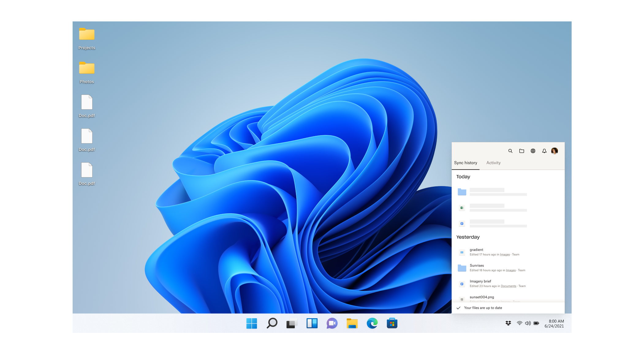Launch Microsoft Edge from the taskbar
The image size is (644, 354).
[x=372, y=323]
